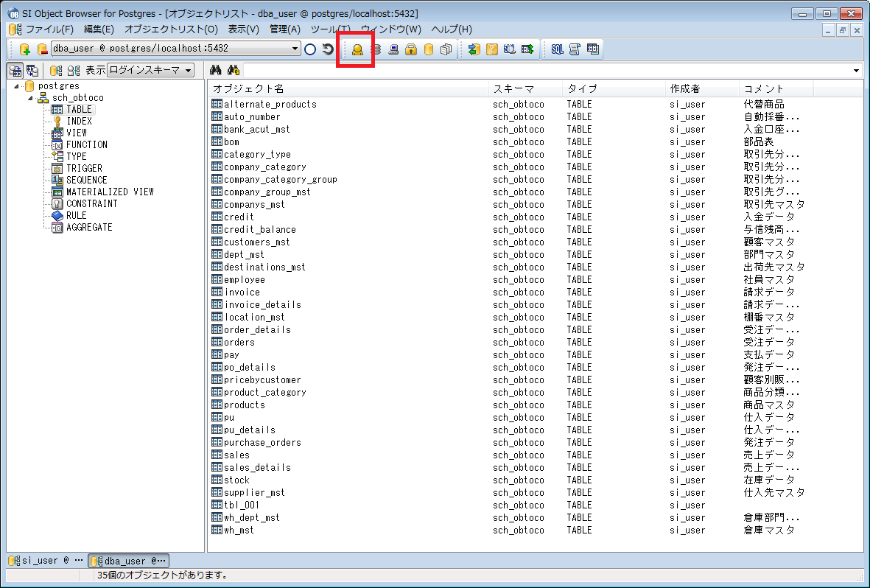Click the reconnect arrow icon
The image size is (870, 588).
328,49
